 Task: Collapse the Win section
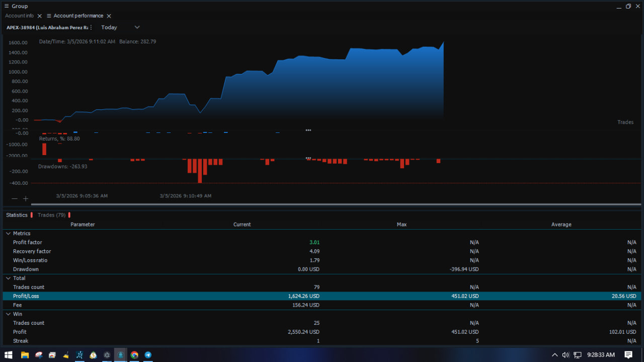point(8,314)
